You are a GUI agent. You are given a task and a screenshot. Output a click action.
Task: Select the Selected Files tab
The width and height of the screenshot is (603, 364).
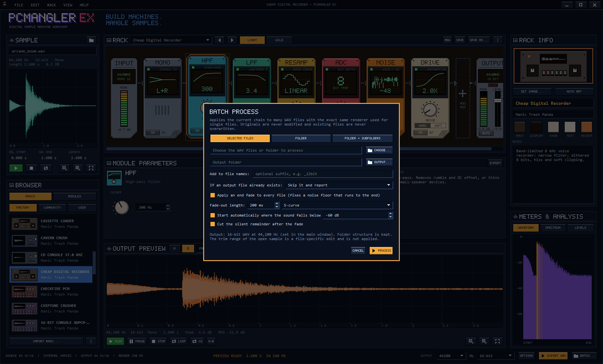point(240,138)
